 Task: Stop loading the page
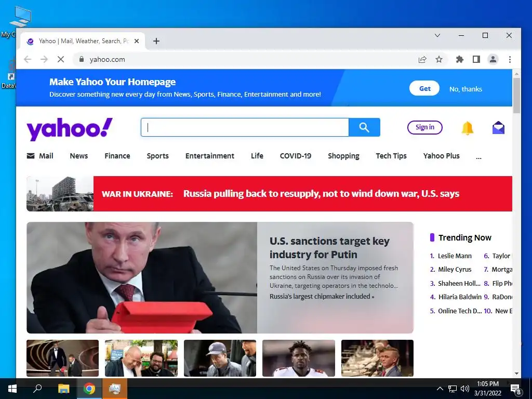pyautogui.click(x=61, y=59)
